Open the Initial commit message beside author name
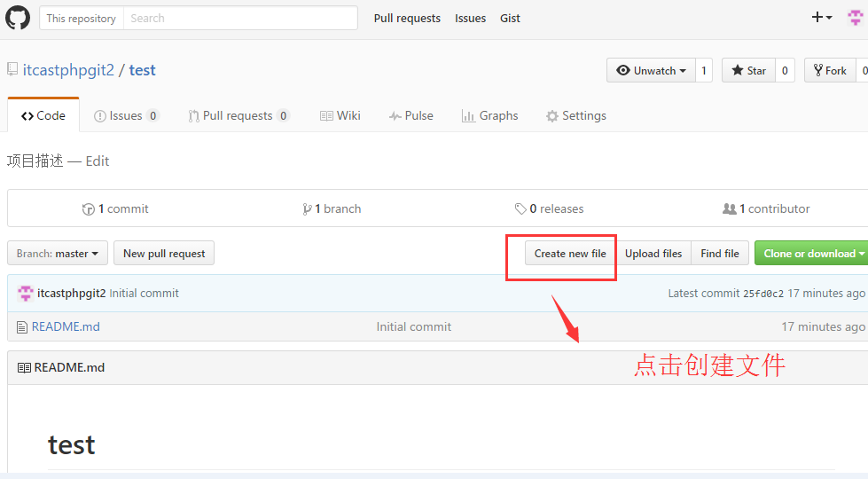This screenshot has width=868, height=479. click(144, 293)
